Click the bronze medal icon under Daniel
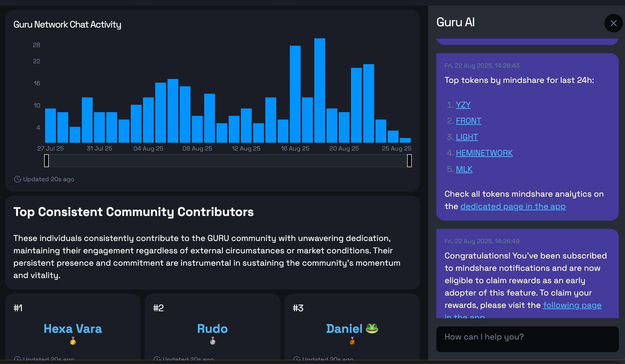 click(352, 341)
